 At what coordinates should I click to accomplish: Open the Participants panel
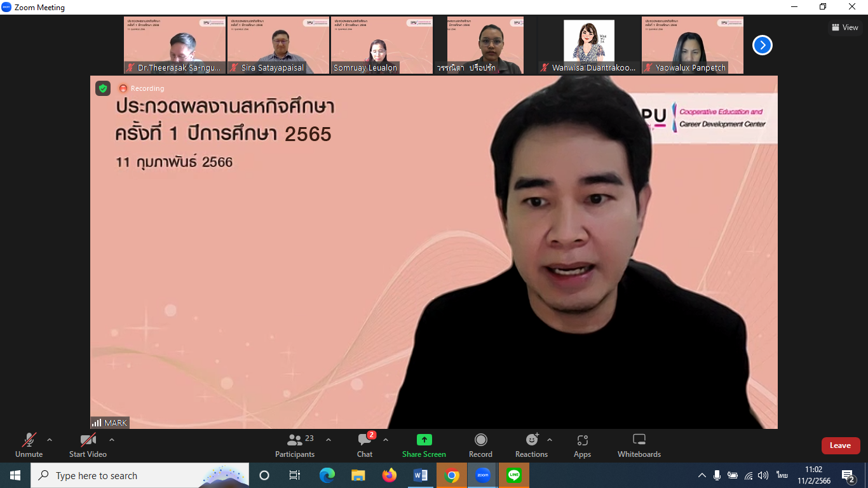295,445
